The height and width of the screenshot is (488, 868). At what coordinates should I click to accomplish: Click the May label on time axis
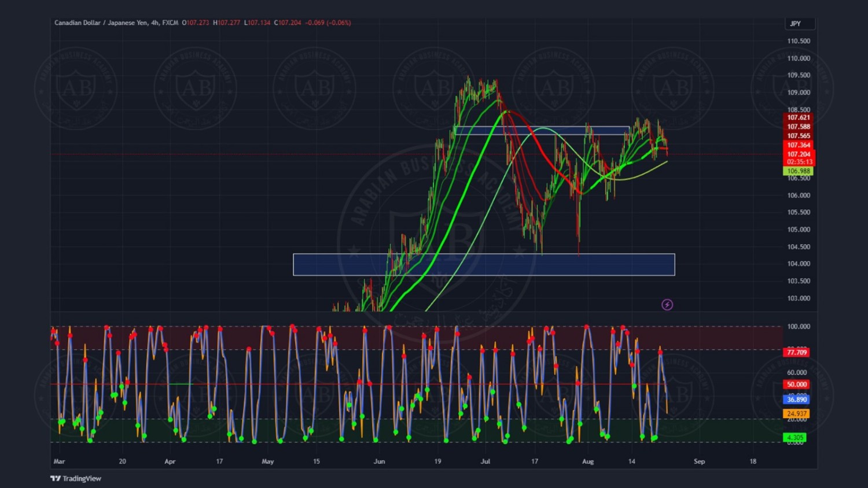pos(267,461)
